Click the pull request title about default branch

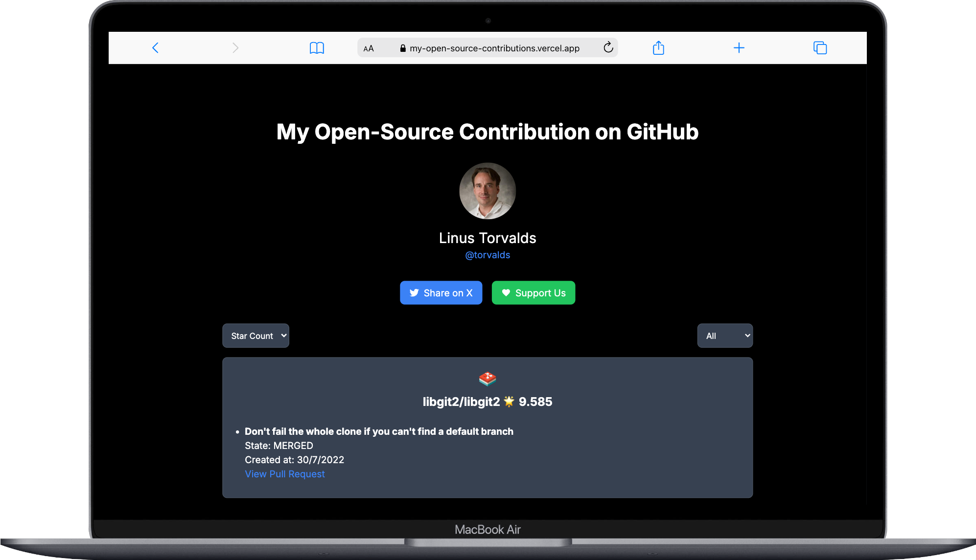pos(379,432)
